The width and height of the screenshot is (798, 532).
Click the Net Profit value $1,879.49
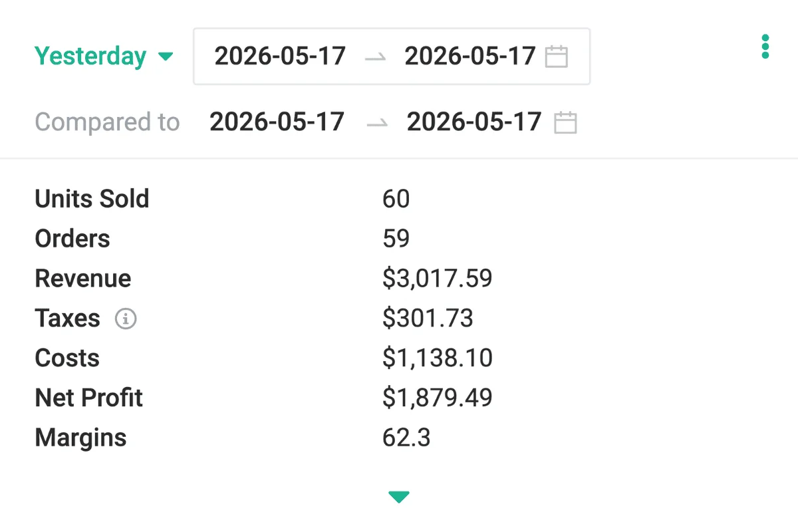tap(438, 398)
